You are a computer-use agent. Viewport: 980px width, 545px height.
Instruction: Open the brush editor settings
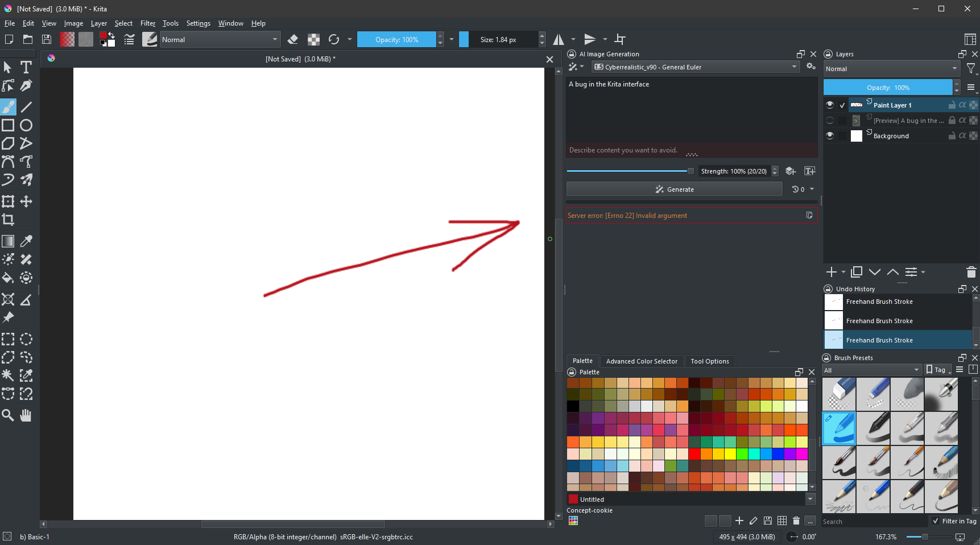[x=129, y=39]
